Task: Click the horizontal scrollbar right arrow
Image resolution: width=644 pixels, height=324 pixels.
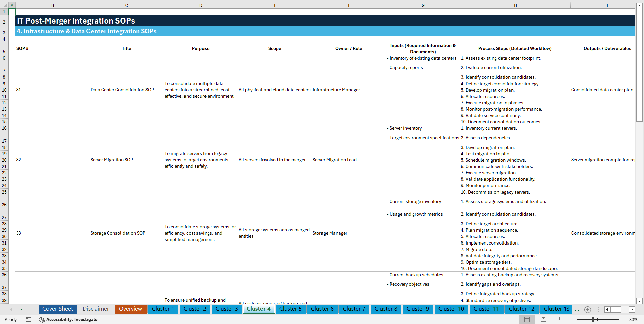Action: [633, 309]
